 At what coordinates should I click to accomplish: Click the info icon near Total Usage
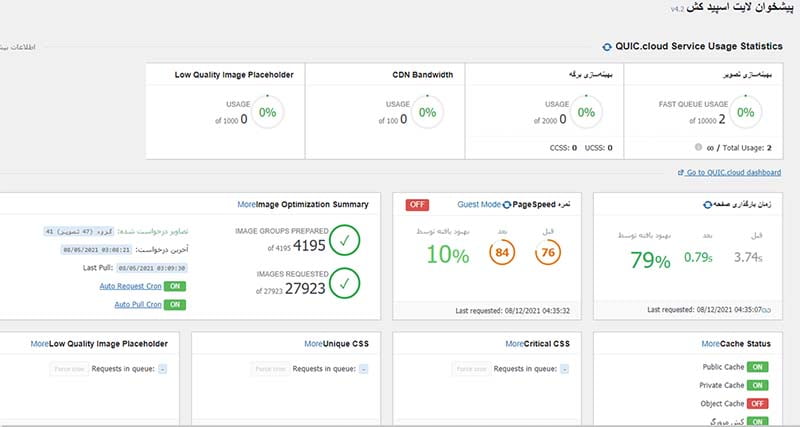pyautogui.click(x=698, y=147)
